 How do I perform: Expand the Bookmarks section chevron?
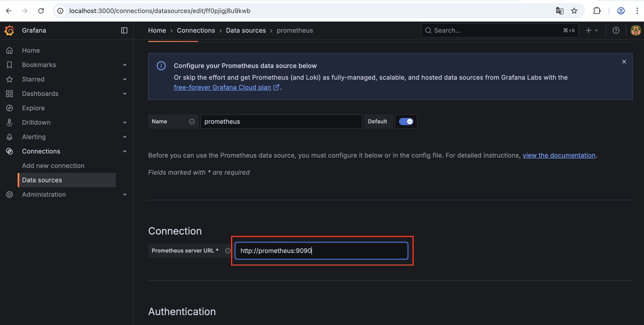coord(125,65)
